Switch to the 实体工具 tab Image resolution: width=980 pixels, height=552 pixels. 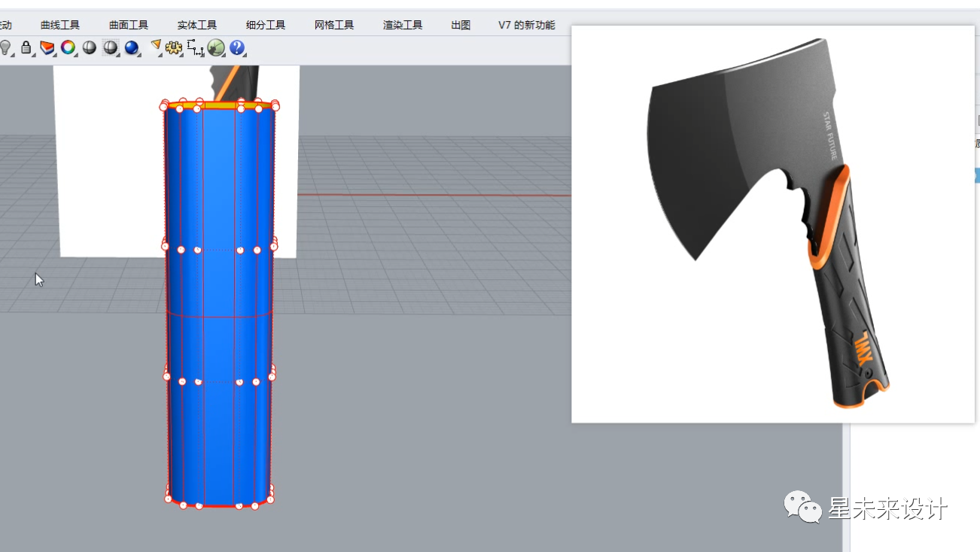click(197, 25)
